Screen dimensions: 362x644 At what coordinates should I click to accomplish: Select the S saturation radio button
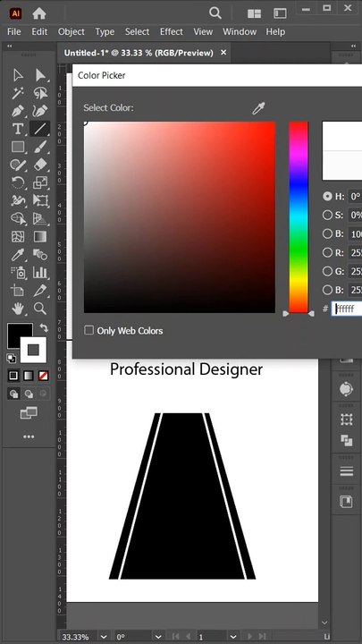pyautogui.click(x=327, y=215)
